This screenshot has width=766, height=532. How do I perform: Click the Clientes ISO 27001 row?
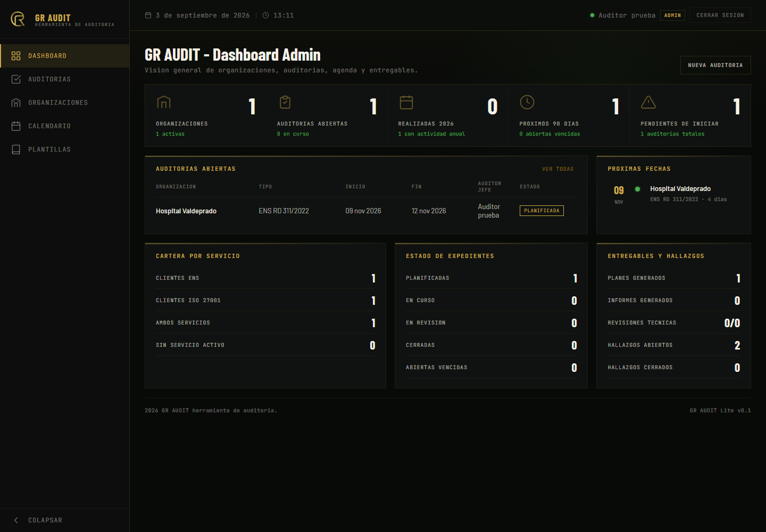265,300
